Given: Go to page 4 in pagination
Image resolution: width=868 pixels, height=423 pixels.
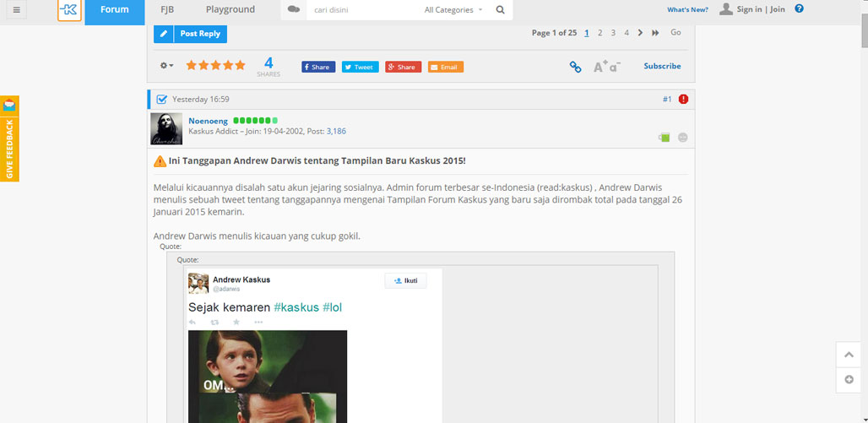Looking at the screenshot, I should point(627,33).
